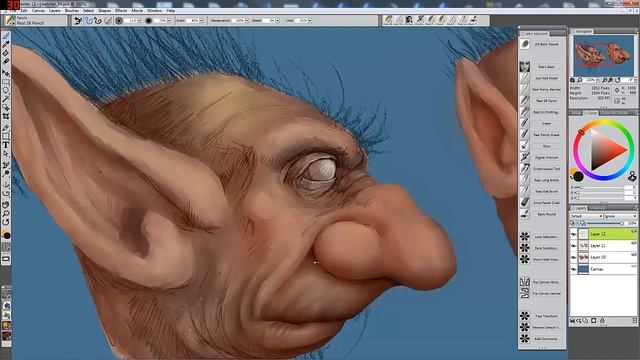640x360 pixels.
Task: Toggle the screen view mode icon in toolbox
Action: (x=6, y=259)
